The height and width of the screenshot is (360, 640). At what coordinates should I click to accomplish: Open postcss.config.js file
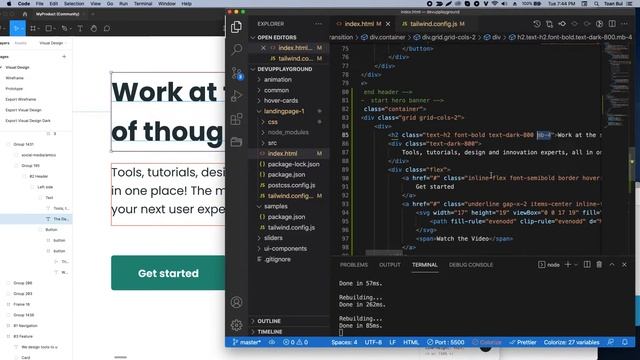coord(291,185)
